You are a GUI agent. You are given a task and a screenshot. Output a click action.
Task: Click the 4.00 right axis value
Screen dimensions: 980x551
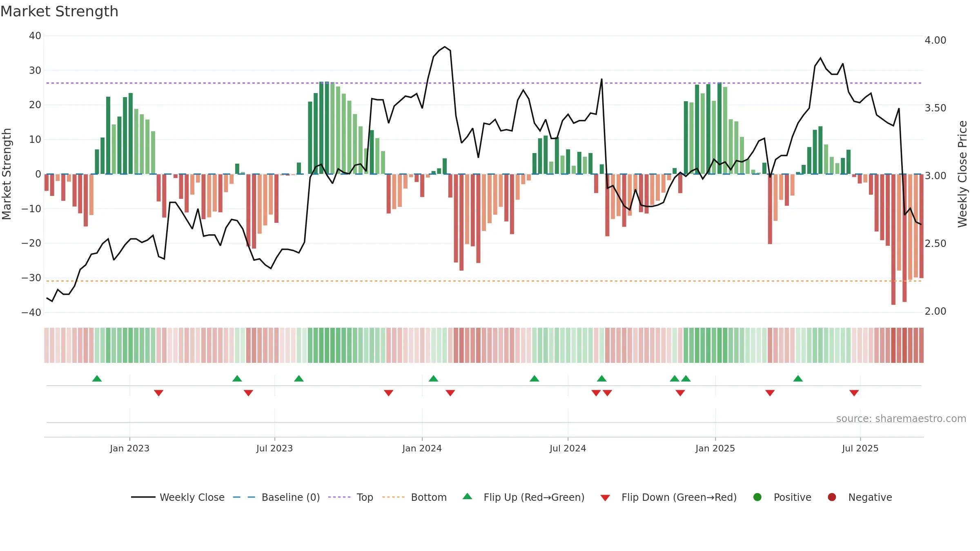click(x=935, y=40)
